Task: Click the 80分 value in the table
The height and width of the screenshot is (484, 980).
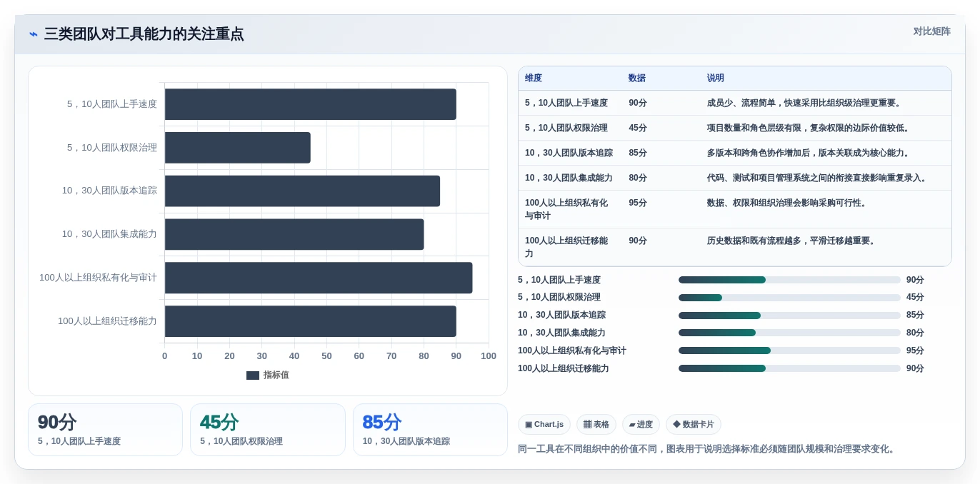Action: [x=638, y=178]
